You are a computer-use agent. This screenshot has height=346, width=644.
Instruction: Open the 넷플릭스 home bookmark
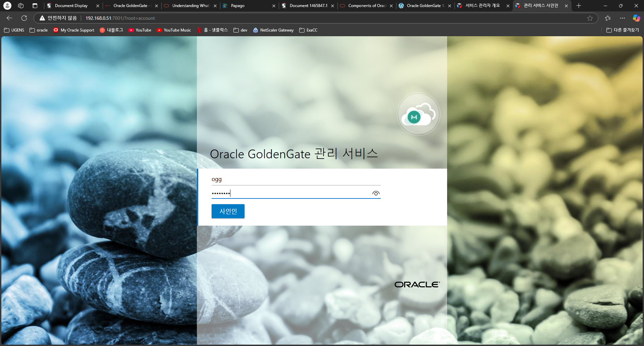pyautogui.click(x=212, y=30)
